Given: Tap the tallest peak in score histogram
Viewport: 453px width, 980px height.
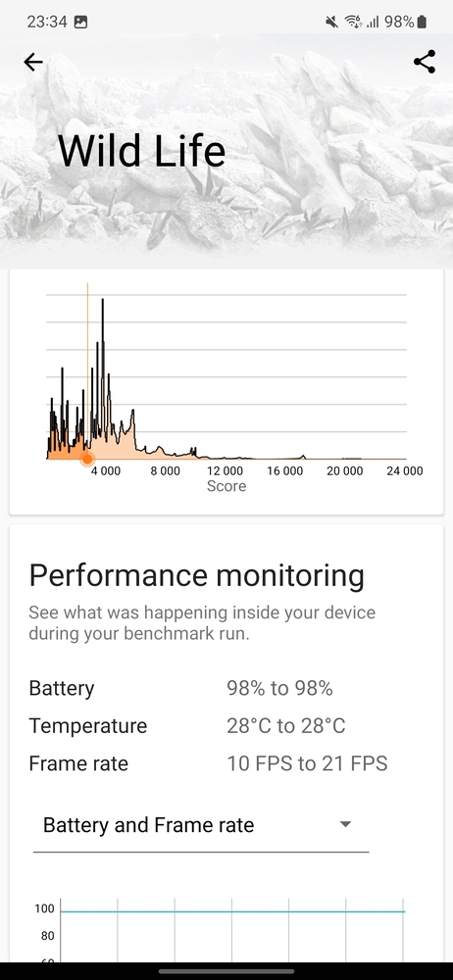Looking at the screenshot, I should click(103, 301).
